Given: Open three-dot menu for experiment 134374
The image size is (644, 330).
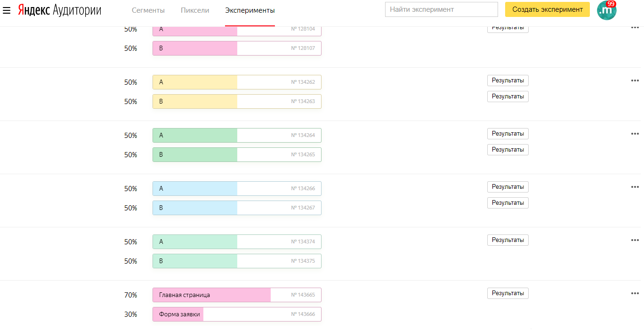Looking at the screenshot, I should tap(635, 240).
